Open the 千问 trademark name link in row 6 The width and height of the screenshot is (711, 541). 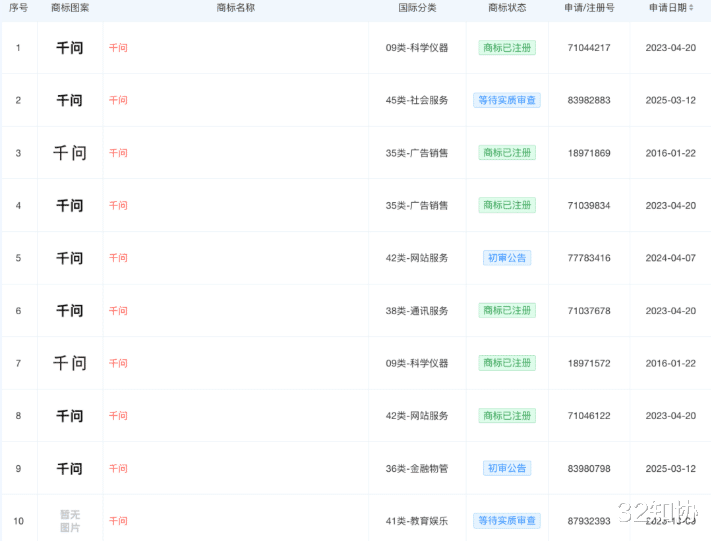(x=118, y=311)
